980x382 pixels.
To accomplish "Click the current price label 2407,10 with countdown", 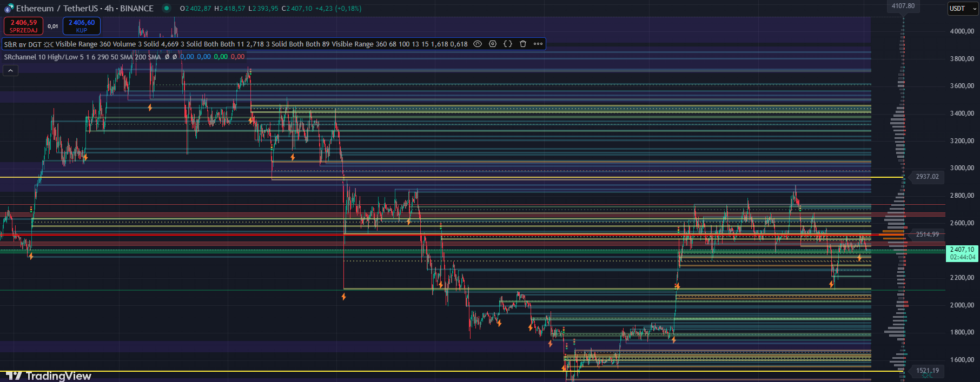I will (962, 253).
